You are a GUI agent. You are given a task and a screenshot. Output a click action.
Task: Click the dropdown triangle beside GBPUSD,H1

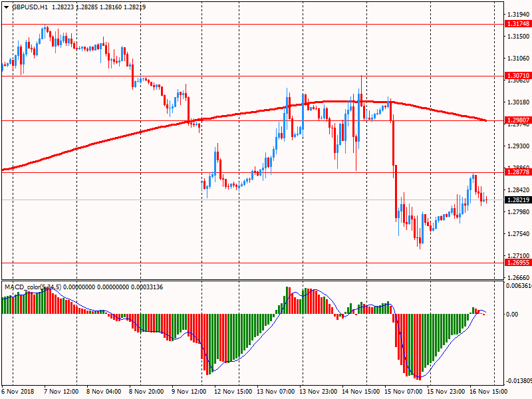pyautogui.click(x=5, y=7)
